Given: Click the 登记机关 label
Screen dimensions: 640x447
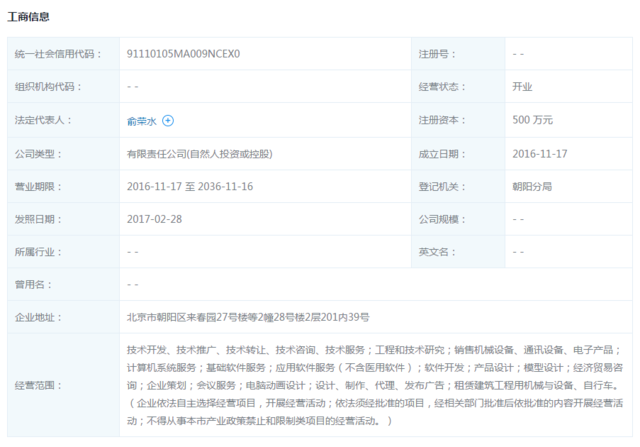Looking at the screenshot, I should click(442, 187).
